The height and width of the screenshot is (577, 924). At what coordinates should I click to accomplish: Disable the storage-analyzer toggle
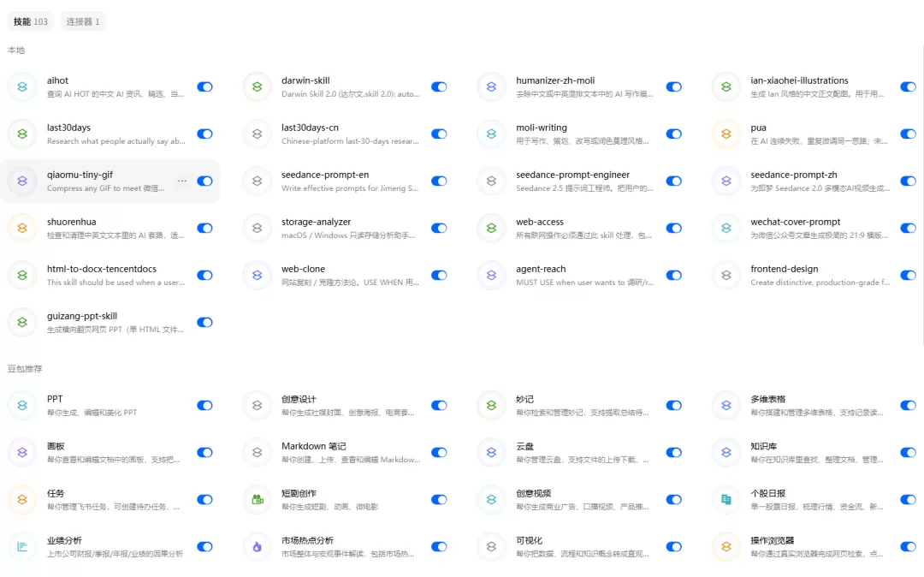click(439, 228)
